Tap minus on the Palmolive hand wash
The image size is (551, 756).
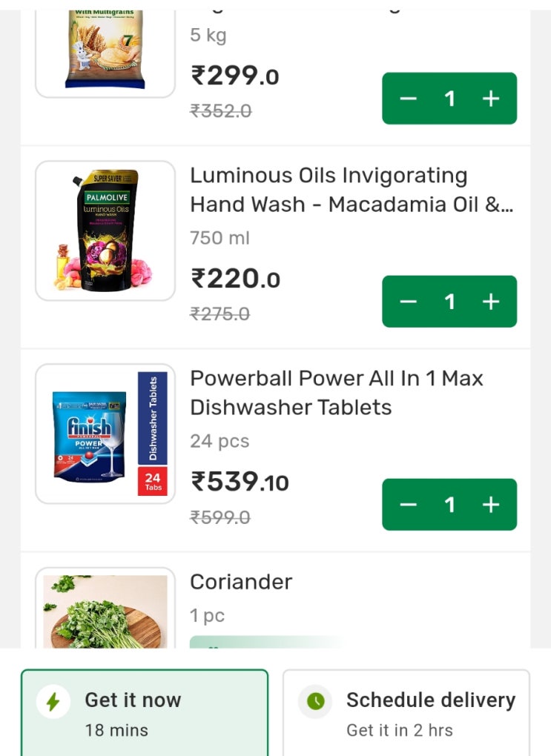[x=409, y=302]
